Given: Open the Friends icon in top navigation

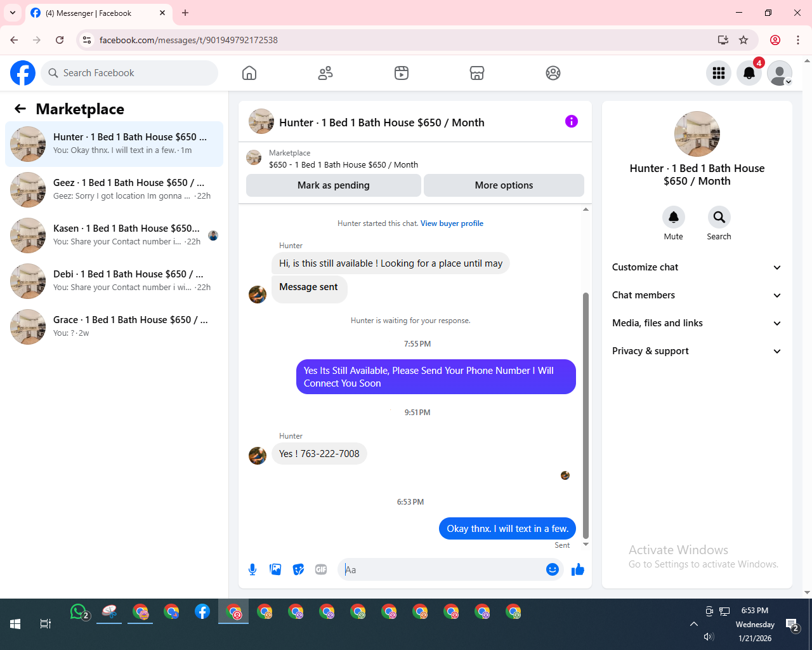Looking at the screenshot, I should point(325,73).
